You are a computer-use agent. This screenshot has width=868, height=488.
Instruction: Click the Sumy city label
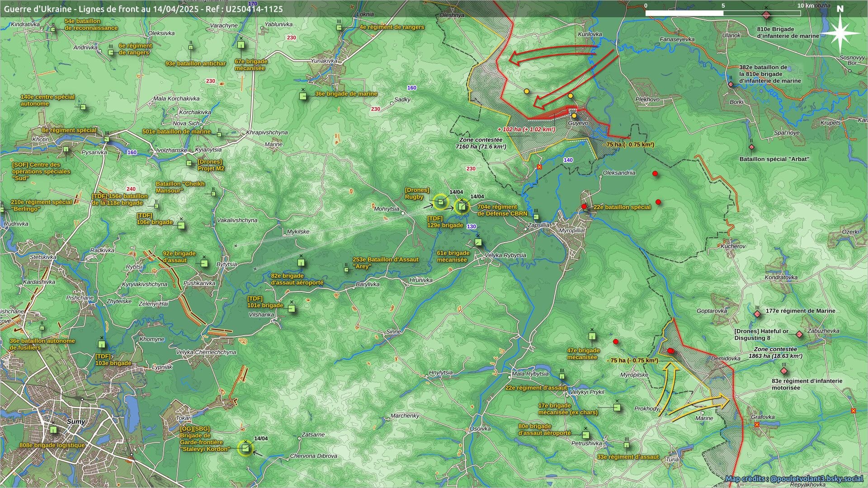[75, 422]
